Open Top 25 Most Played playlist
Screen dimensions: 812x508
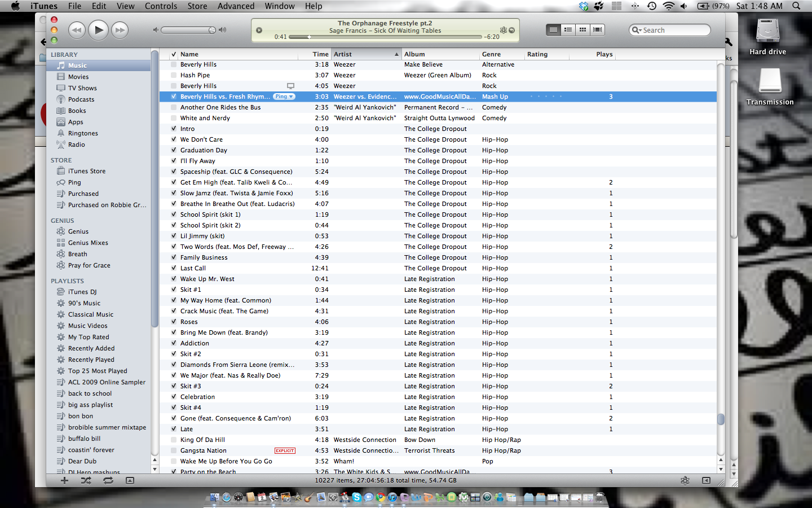tap(99, 371)
